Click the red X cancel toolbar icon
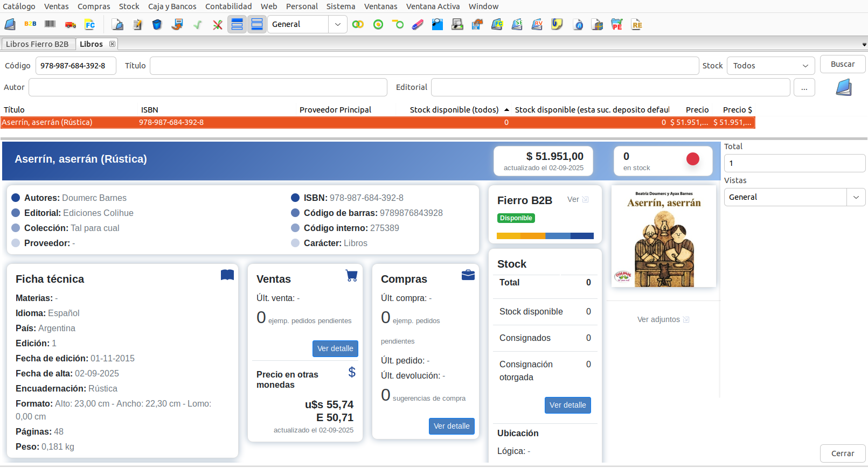Image resolution: width=868 pixels, height=468 pixels. (217, 24)
